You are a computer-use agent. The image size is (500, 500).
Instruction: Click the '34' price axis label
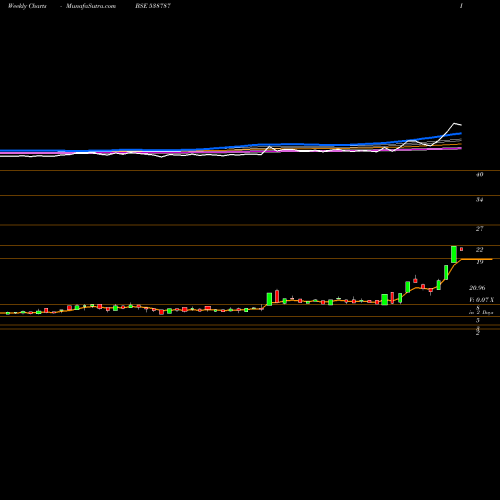(x=479, y=200)
